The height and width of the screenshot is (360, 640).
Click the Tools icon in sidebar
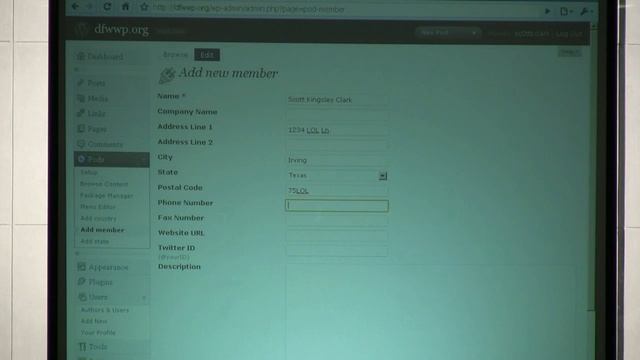coord(82,347)
